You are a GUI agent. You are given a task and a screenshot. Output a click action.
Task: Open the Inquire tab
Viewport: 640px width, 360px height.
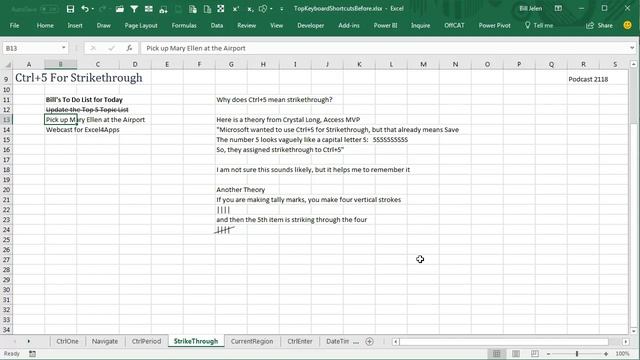(x=420, y=25)
